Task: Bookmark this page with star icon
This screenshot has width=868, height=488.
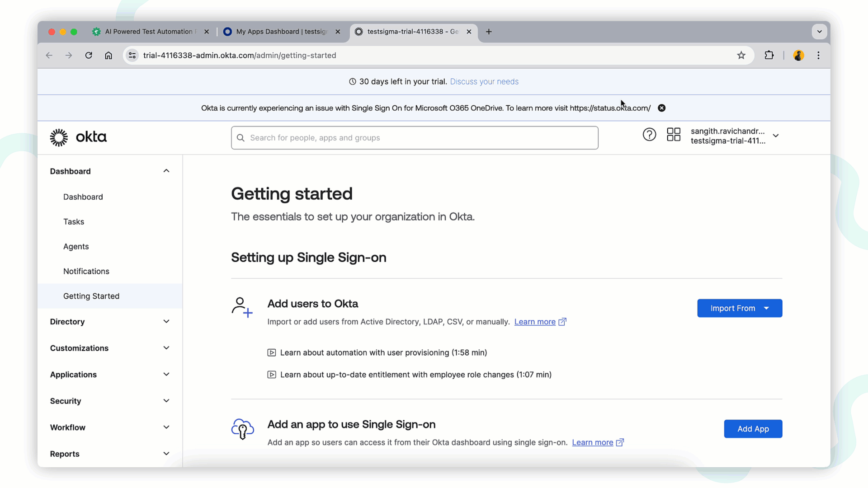Action: point(741,56)
